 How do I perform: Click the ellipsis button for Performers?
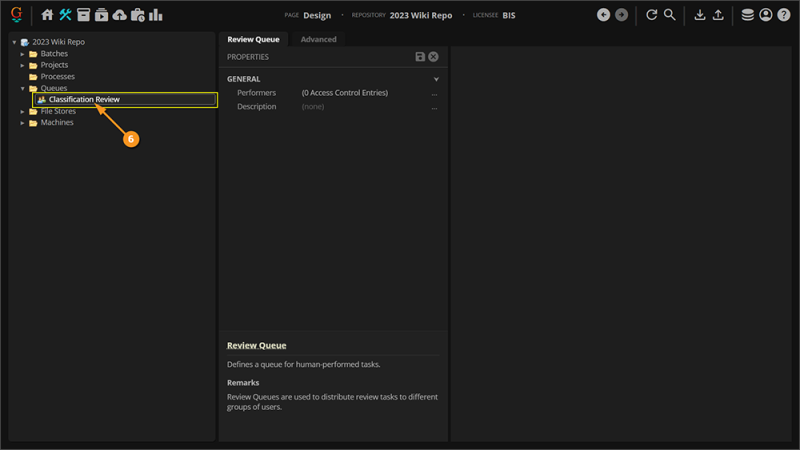pyautogui.click(x=434, y=93)
